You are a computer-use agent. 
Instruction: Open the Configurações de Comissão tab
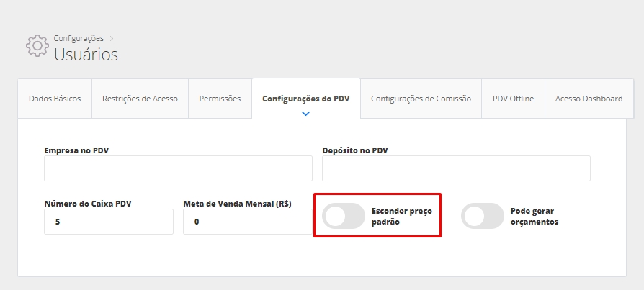(421, 99)
